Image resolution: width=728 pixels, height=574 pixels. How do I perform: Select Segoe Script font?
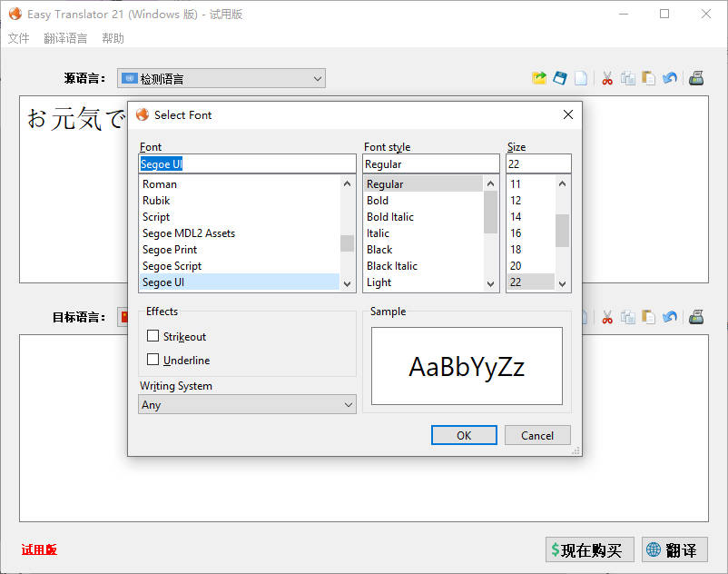tap(240, 265)
